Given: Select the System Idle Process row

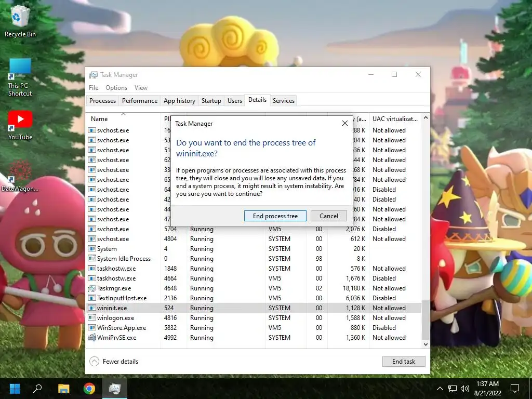Looking at the screenshot, I should [254, 259].
